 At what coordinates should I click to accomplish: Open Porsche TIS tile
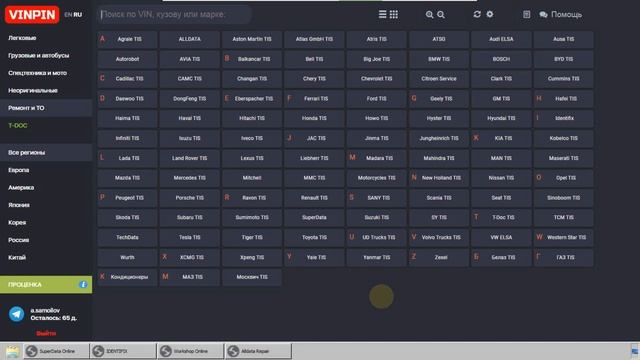click(189, 198)
